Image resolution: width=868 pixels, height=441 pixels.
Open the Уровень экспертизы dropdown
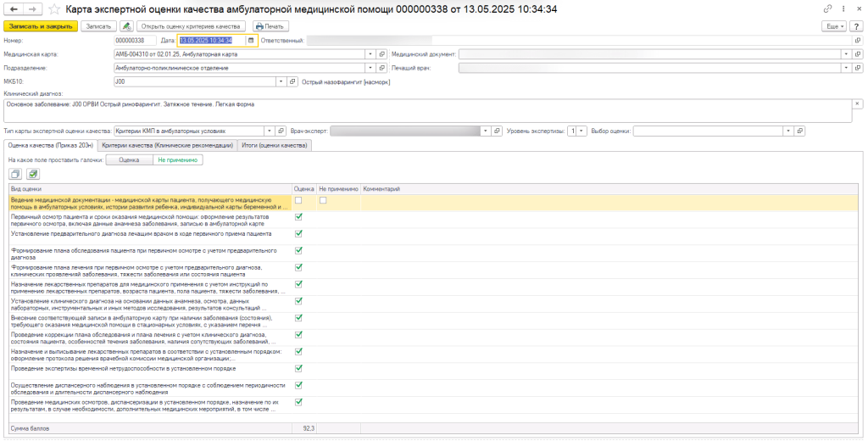581,131
